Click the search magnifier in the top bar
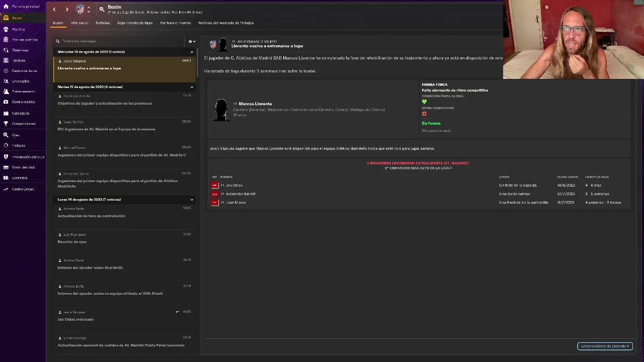The width and height of the screenshot is (644, 362). [x=102, y=9]
